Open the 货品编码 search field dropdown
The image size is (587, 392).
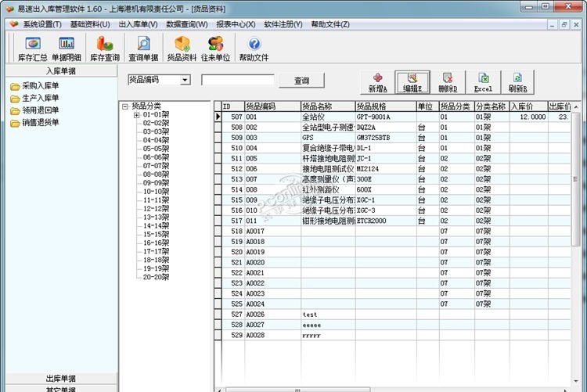(x=185, y=80)
